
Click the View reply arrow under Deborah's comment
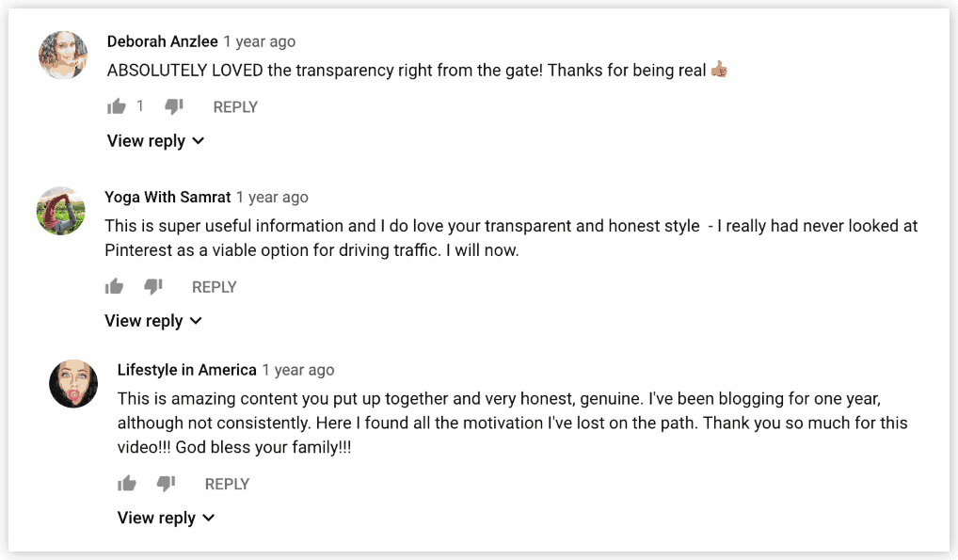[x=198, y=140]
